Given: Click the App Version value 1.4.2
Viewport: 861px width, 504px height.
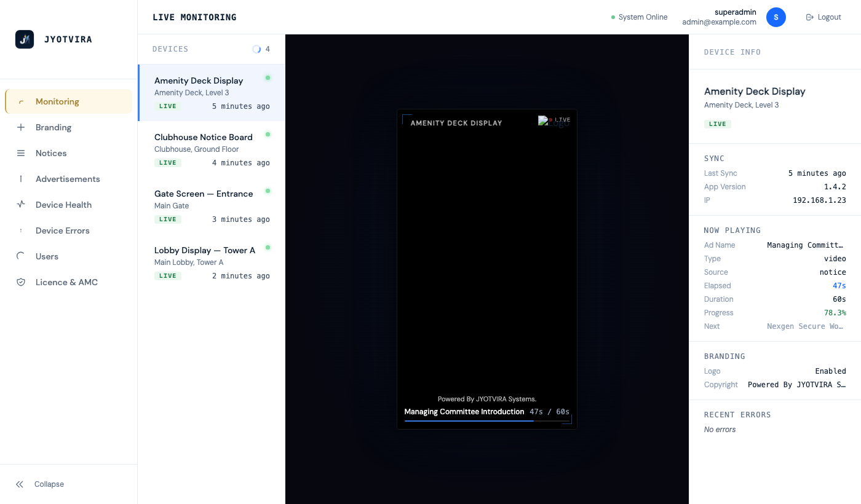Looking at the screenshot, I should coord(835,187).
